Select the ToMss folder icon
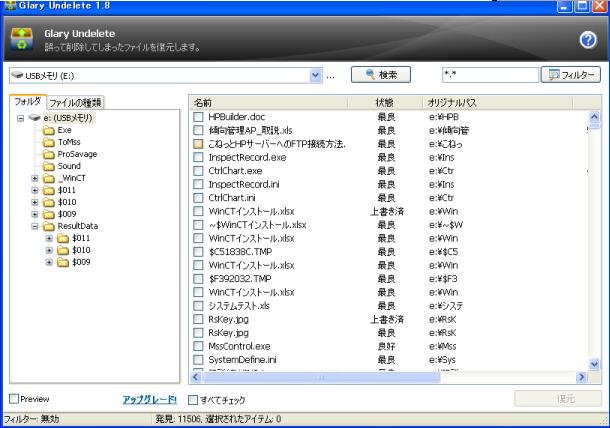Viewport: 610px width, 428px height. 49,142
